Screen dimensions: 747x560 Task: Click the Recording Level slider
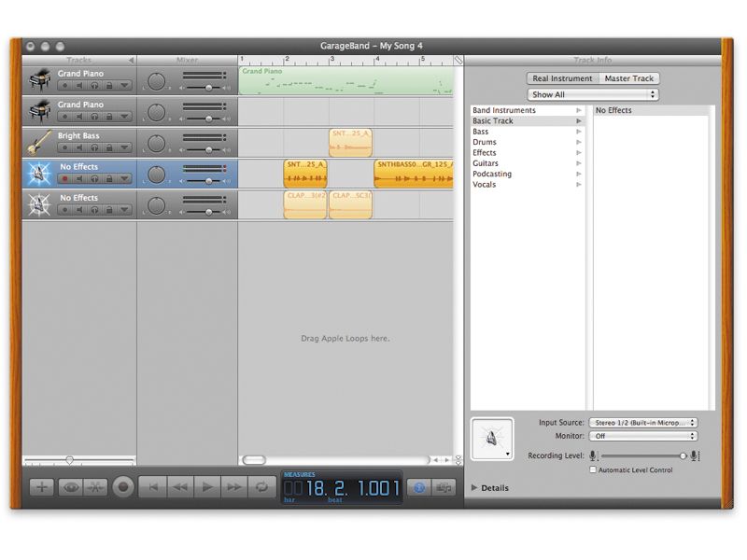coord(643,456)
